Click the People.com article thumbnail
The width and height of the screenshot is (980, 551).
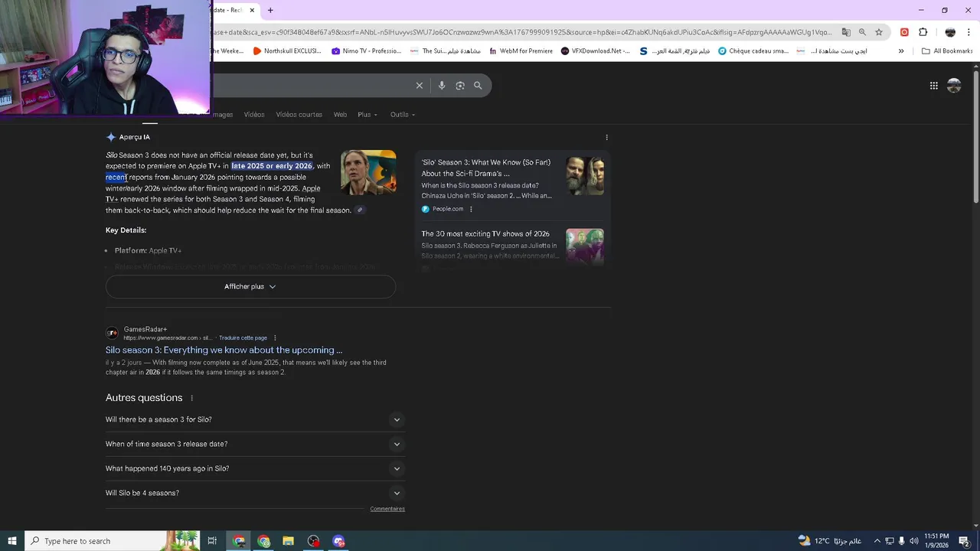pos(585,176)
